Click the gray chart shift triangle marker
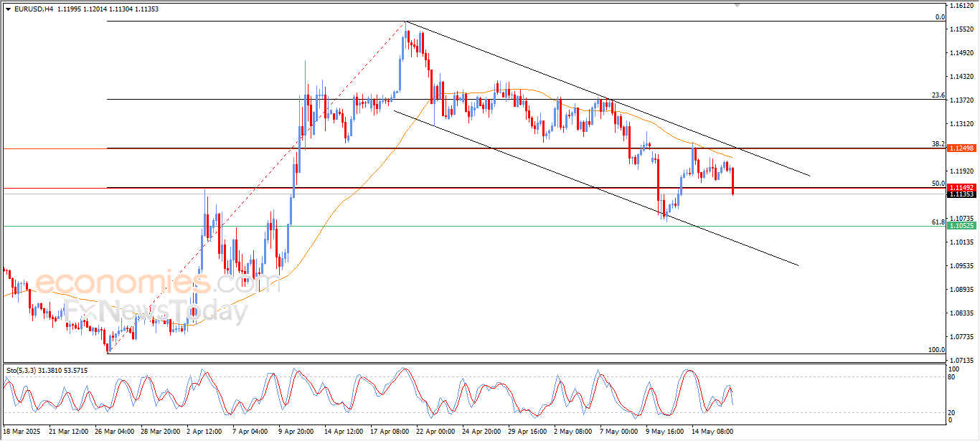Image resolution: width=980 pixels, height=441 pixels. coord(738,6)
